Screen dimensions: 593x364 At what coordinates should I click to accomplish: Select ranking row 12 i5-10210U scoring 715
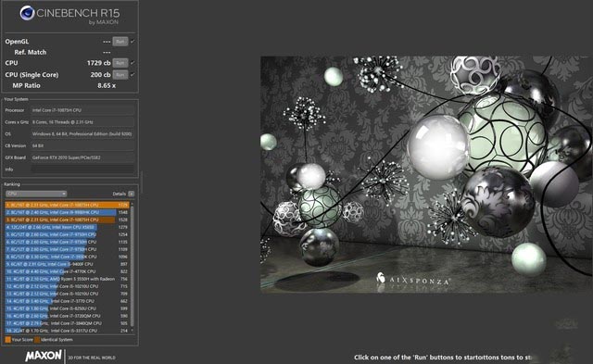coord(67,286)
